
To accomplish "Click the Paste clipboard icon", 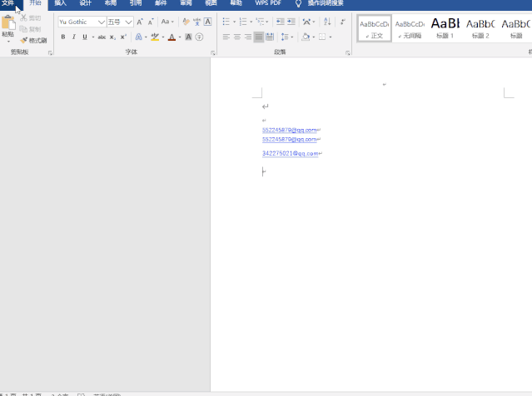I will pyautogui.click(x=8, y=23).
